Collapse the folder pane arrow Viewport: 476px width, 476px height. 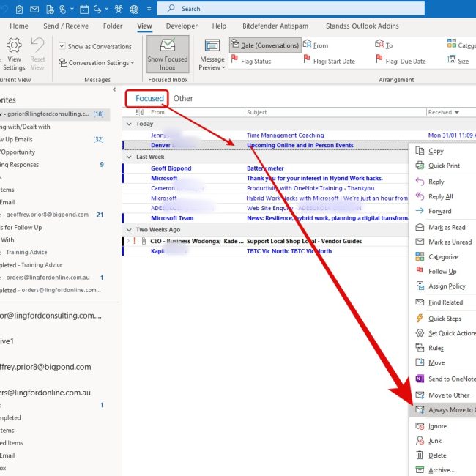[x=114, y=89]
